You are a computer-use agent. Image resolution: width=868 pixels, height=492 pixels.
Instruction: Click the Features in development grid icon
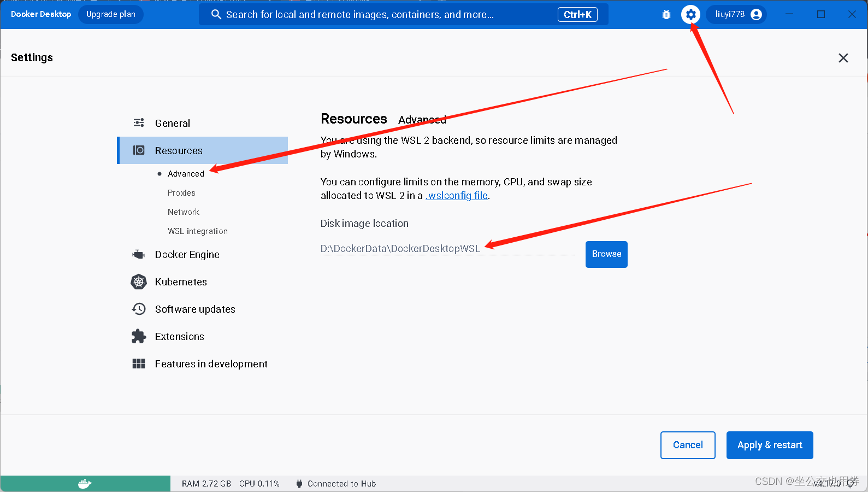click(139, 364)
